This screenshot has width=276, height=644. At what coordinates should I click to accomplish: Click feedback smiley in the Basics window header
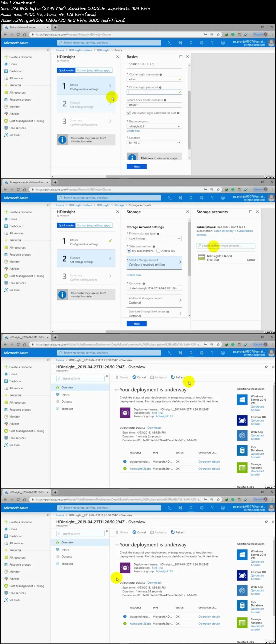point(223,43)
